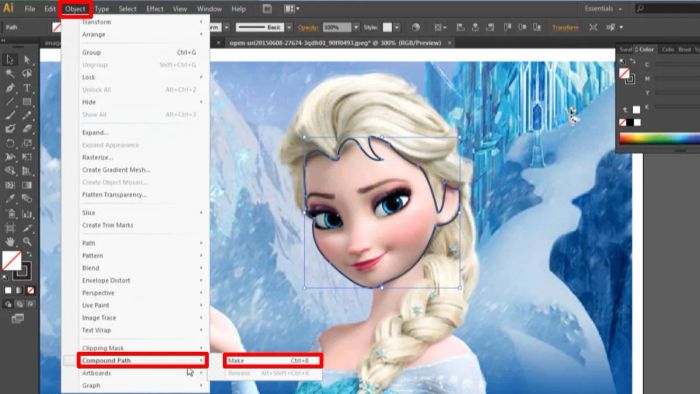Select the Blend tool
This screenshot has width=700, height=394.
click(27, 199)
